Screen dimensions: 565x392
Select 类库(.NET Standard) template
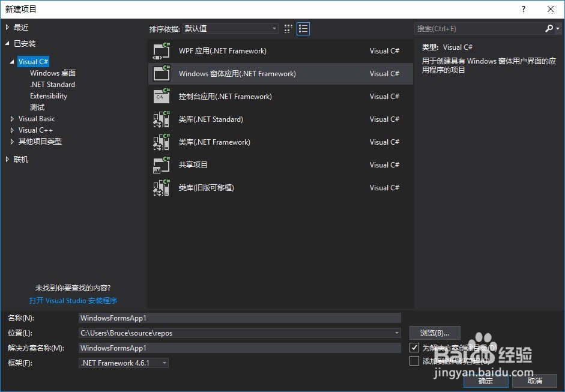280,119
